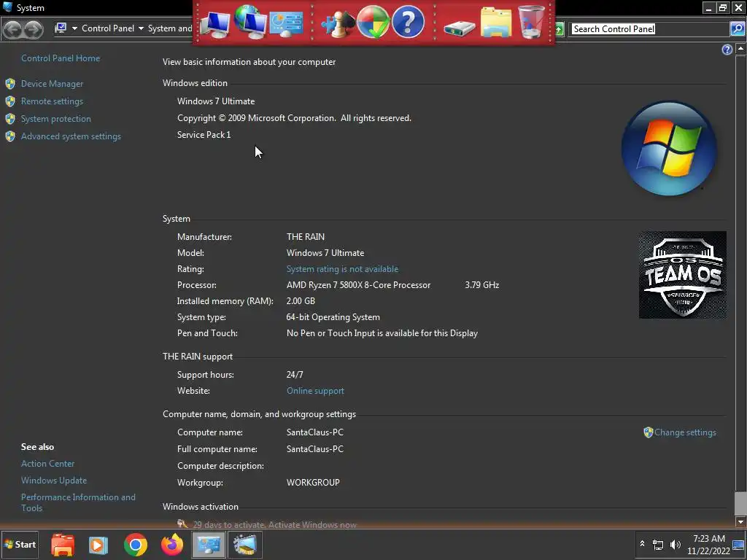Open Control Panel Home link

61,58
